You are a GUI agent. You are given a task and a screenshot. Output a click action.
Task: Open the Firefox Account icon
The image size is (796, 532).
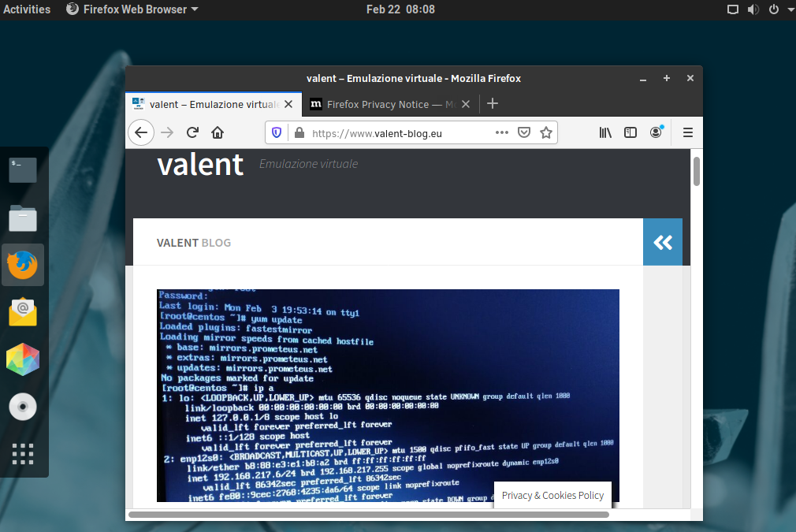(x=656, y=132)
